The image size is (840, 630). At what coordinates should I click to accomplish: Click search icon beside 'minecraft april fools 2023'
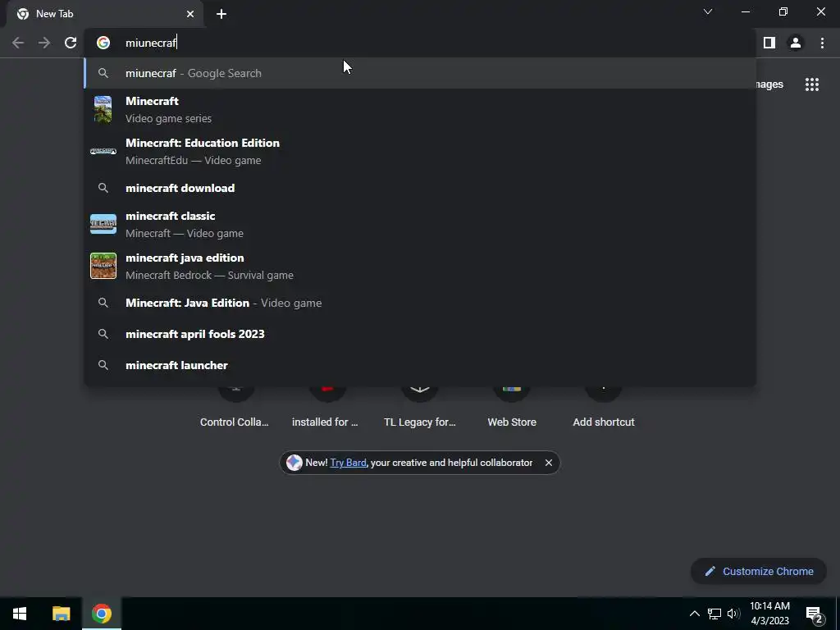(103, 334)
